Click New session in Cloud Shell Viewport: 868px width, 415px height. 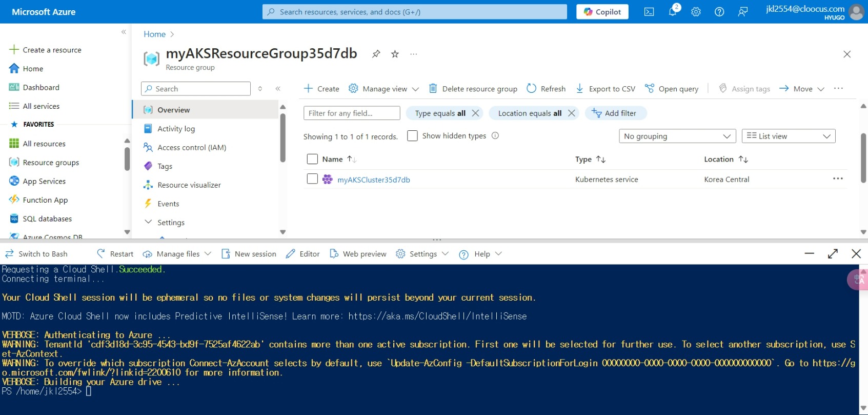tap(249, 253)
